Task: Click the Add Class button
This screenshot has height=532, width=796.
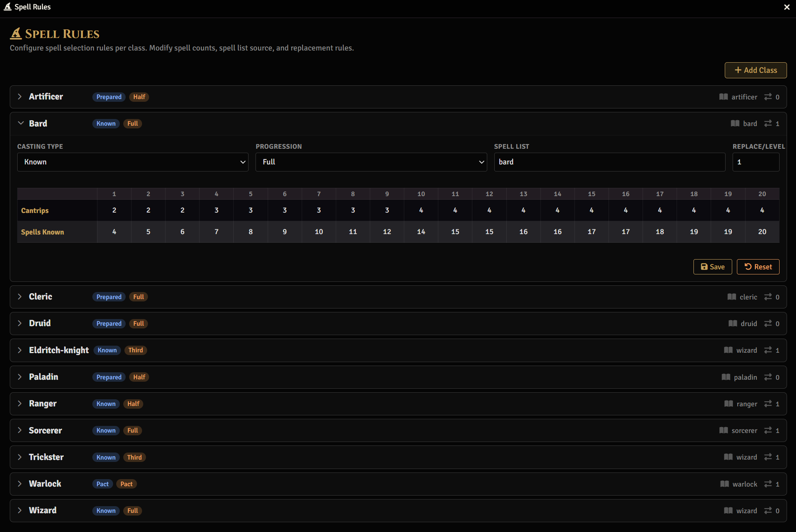Action: [x=755, y=70]
